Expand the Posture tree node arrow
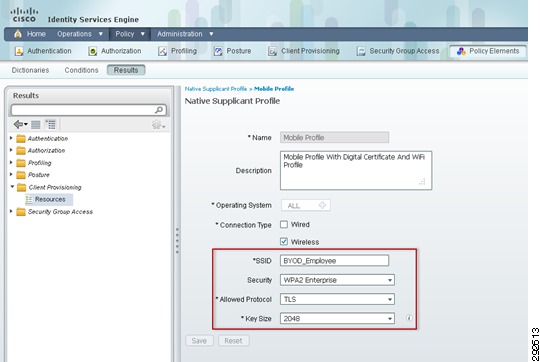The width and height of the screenshot is (540, 362). [11, 174]
